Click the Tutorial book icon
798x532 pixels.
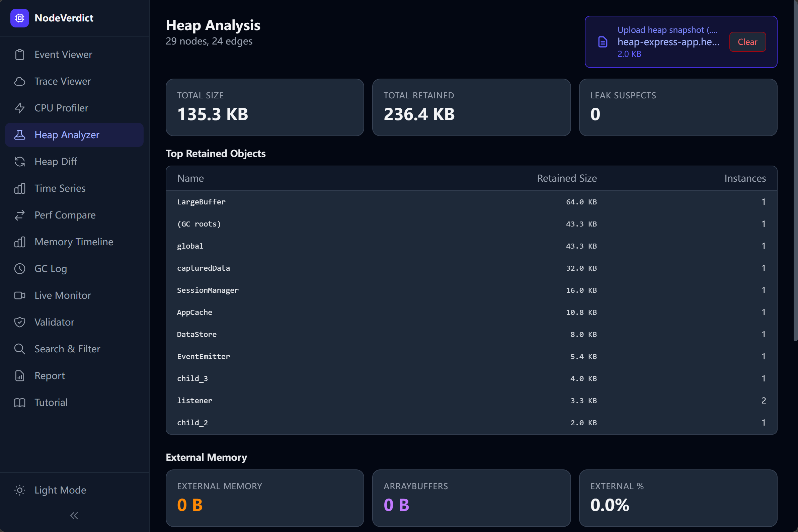[x=20, y=403]
